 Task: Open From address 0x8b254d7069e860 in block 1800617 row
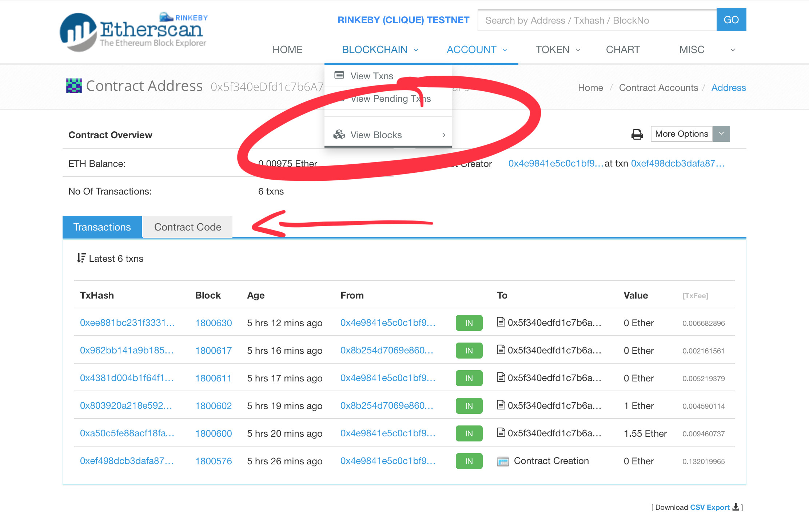pyautogui.click(x=387, y=350)
